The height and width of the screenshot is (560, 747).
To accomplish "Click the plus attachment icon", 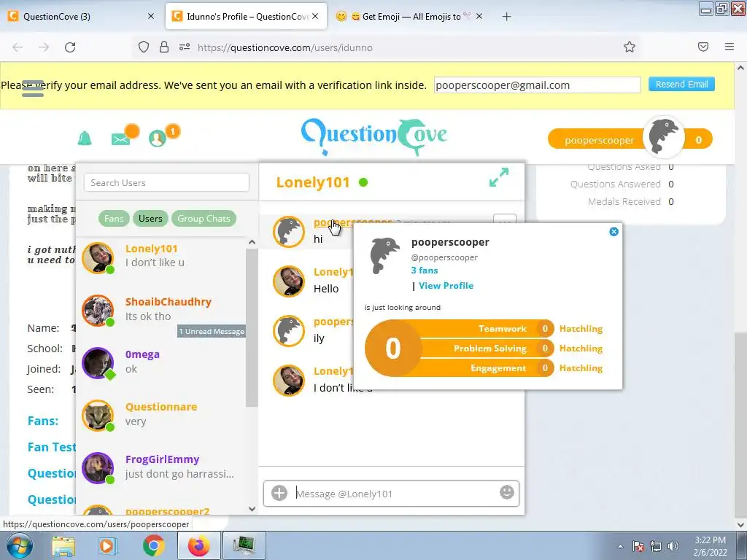I will click(x=279, y=493).
